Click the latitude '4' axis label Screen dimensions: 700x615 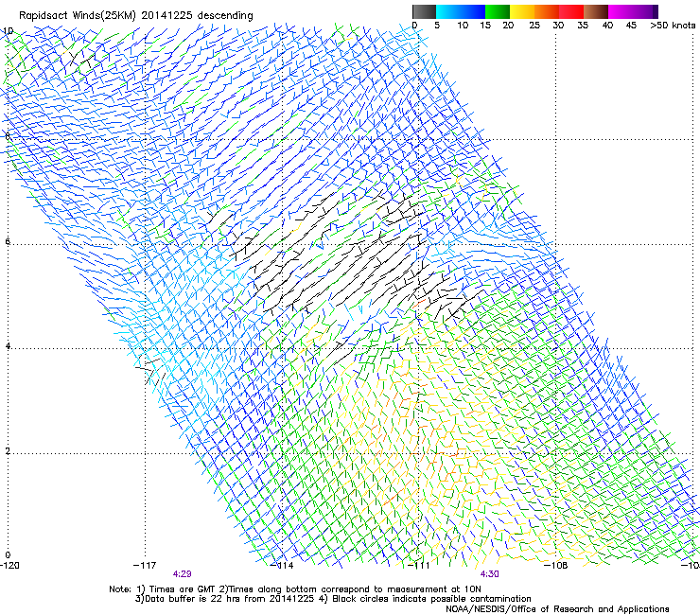(8, 346)
